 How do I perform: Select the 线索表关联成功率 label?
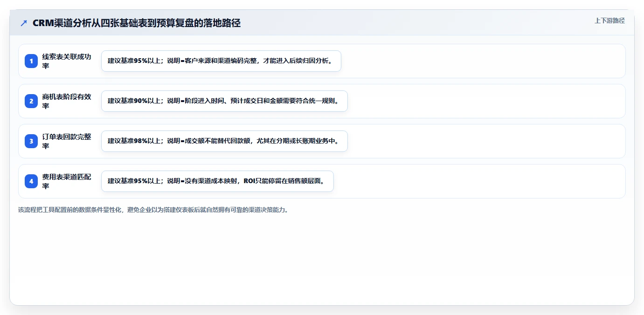pyautogui.click(x=67, y=61)
